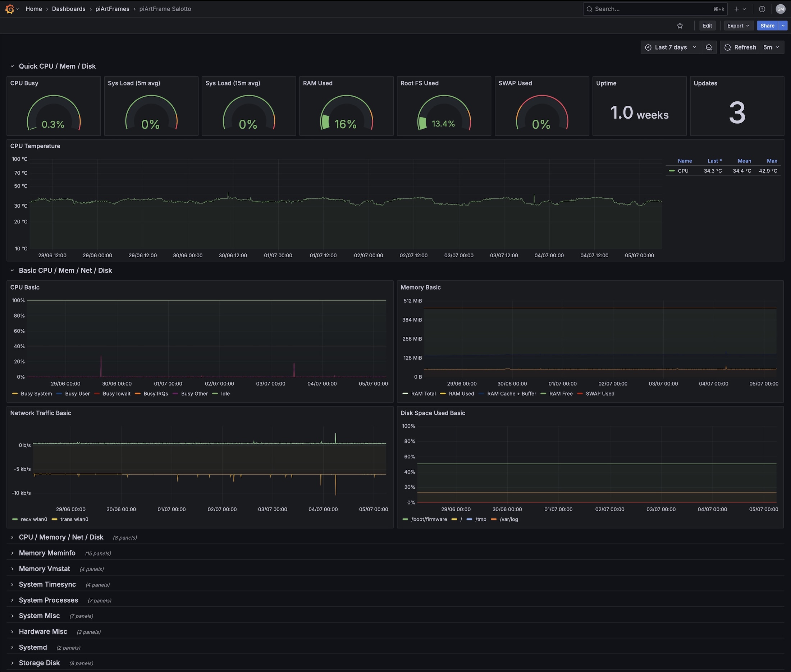Click the Root FS Used panel title
This screenshot has width=791, height=672.
[x=419, y=83]
